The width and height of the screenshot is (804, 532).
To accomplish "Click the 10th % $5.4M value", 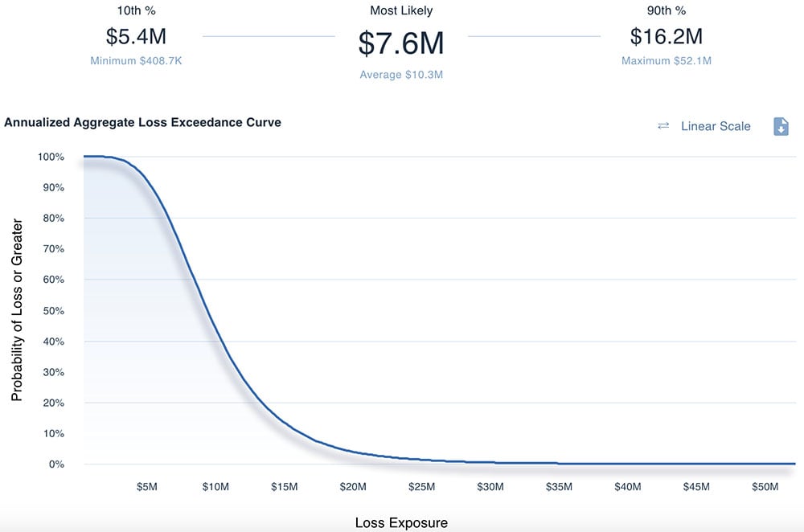I will 136,36.
